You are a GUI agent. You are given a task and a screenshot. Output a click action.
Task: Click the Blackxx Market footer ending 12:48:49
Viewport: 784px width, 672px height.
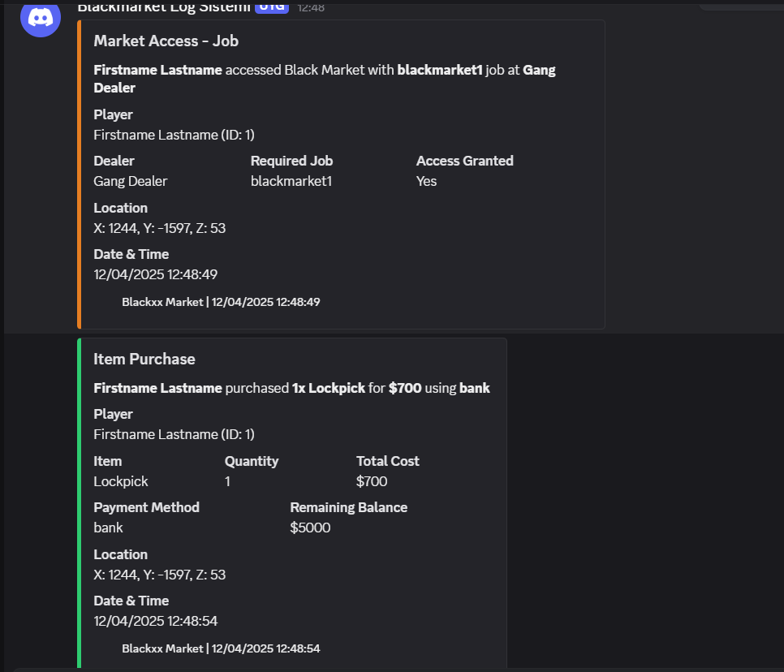[x=221, y=302]
